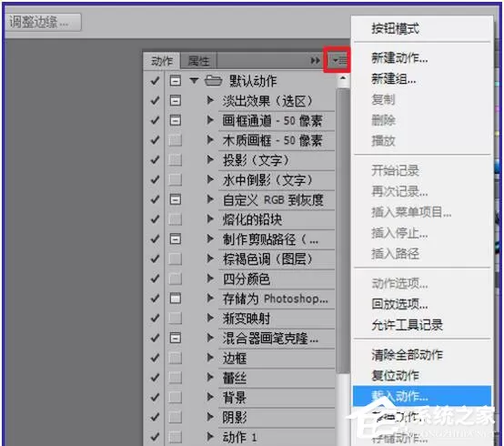Uncheck the checkmark beside 渐变映射

coord(155,319)
